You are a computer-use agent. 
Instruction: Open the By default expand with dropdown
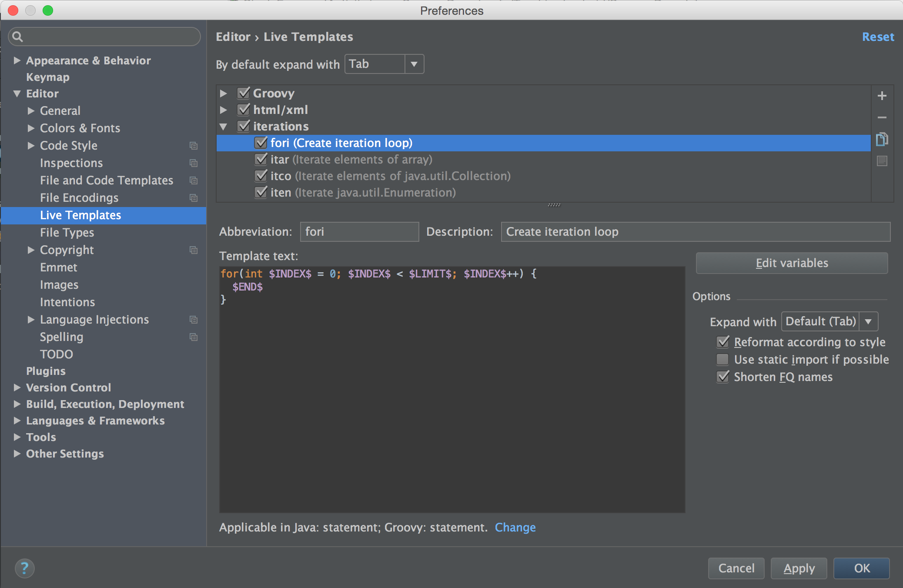coord(414,64)
